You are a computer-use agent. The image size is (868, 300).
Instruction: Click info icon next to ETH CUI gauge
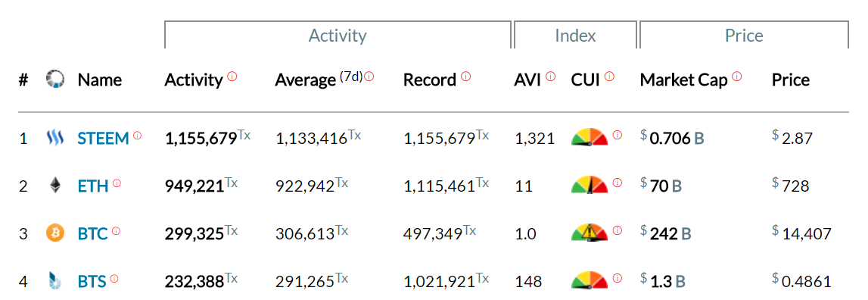[618, 183]
